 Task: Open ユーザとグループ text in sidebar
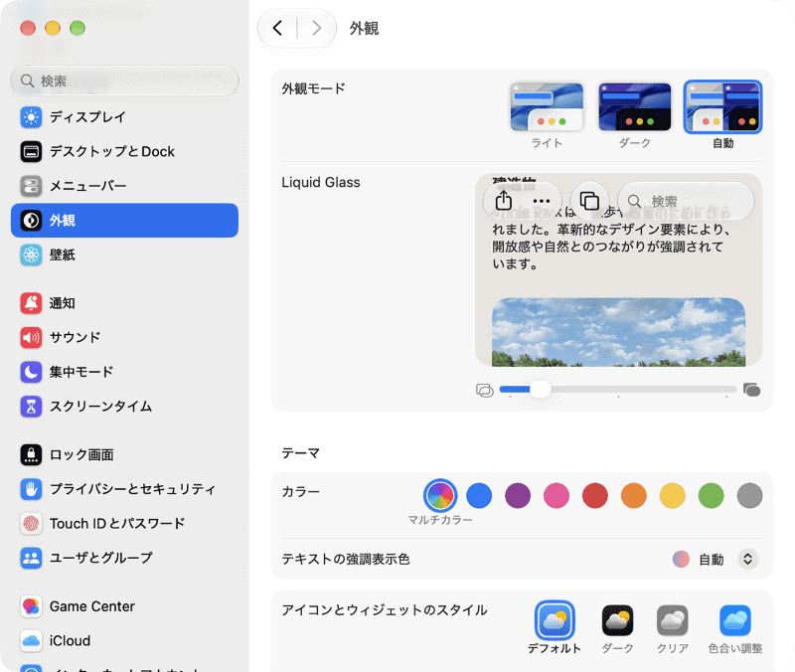tap(101, 558)
